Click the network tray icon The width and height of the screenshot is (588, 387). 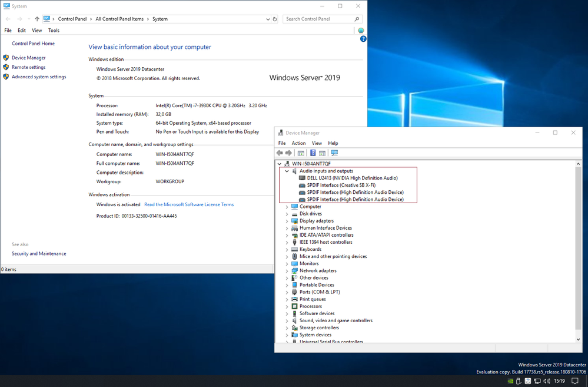[x=537, y=381]
